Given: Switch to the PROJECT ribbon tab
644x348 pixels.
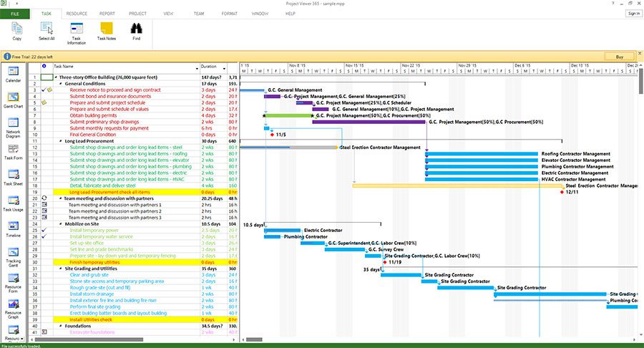Looking at the screenshot, I should click(137, 14).
